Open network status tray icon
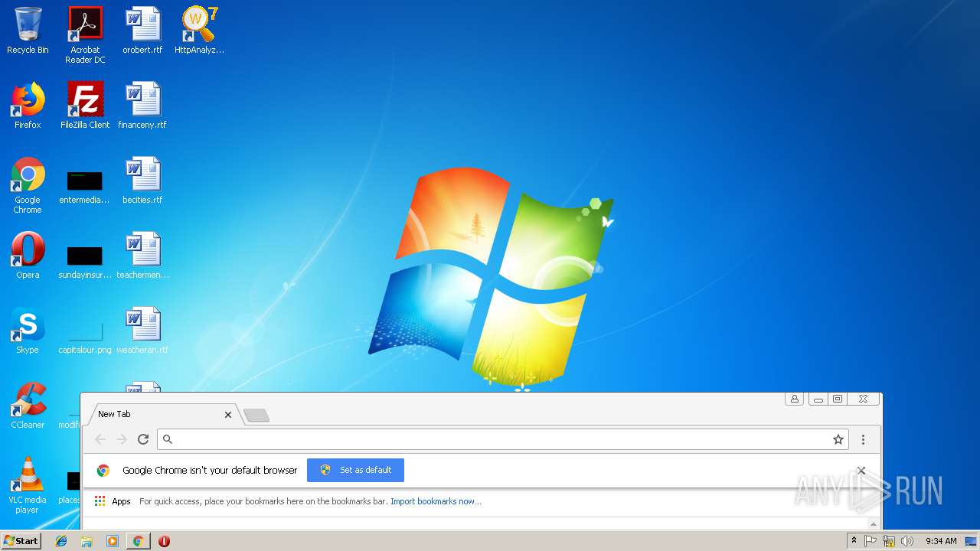Screen dimensions: 980x551 [889, 541]
